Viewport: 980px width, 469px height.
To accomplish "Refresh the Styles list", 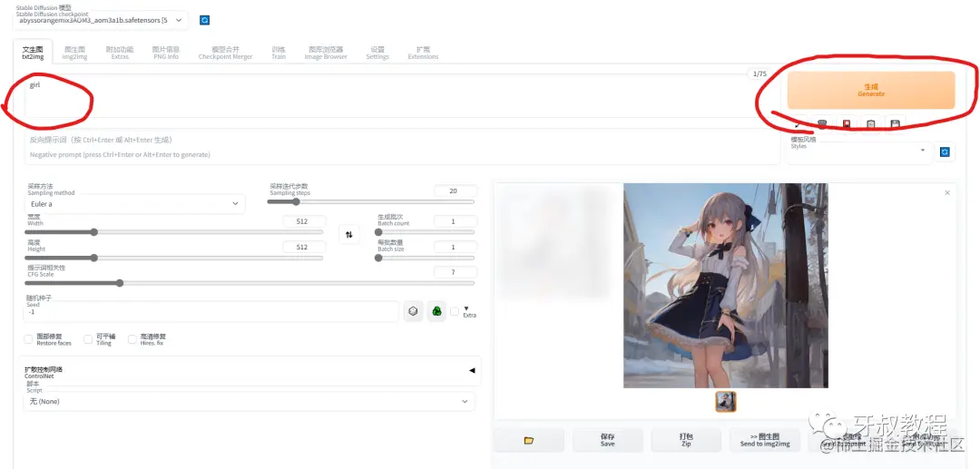I will tap(945, 151).
